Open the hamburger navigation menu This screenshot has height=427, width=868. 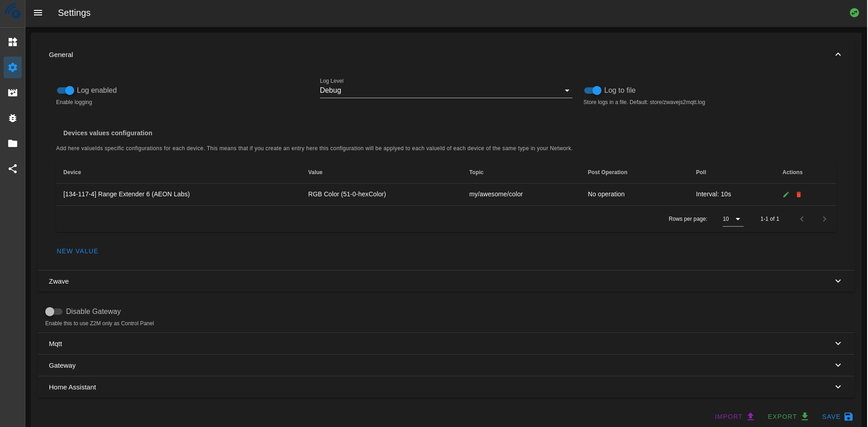point(38,13)
